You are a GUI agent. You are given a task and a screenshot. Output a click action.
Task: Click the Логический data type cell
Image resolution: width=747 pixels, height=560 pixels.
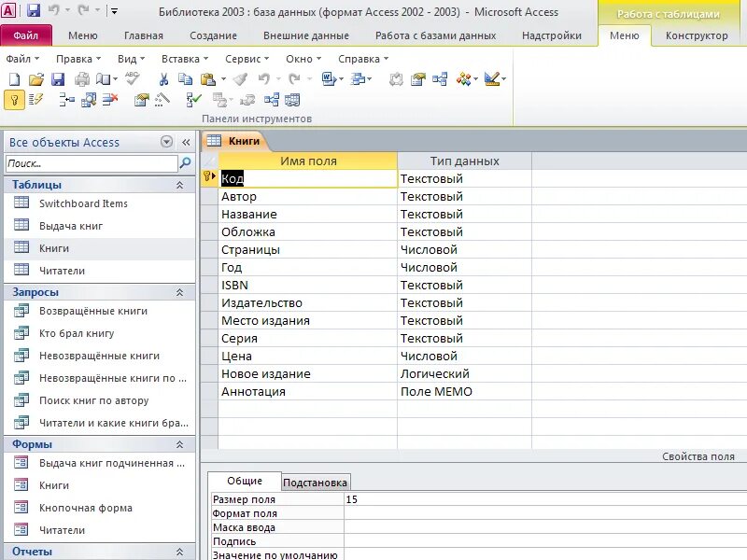tap(464, 374)
